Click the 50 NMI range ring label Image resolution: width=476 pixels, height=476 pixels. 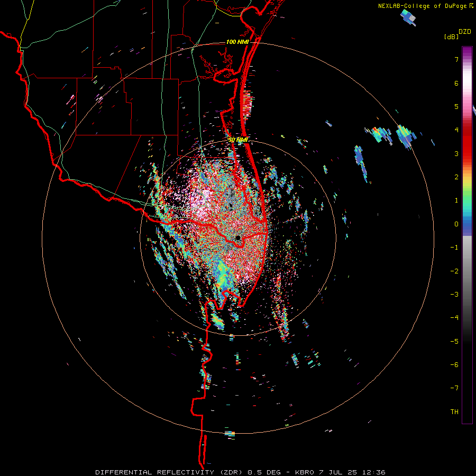[x=238, y=140]
